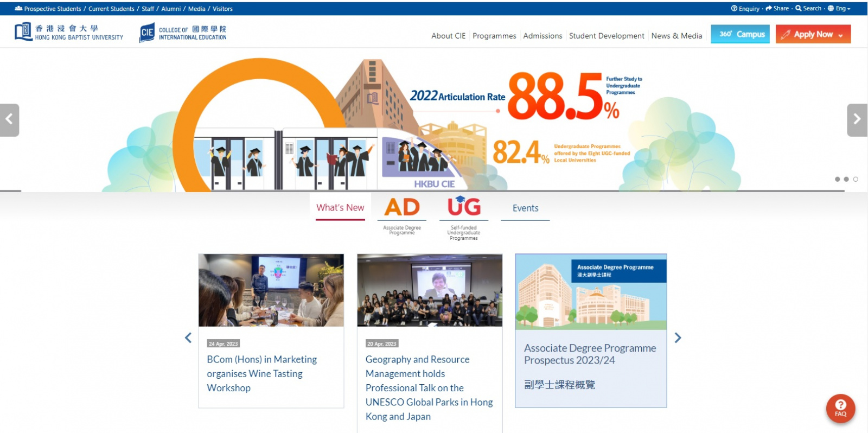The height and width of the screenshot is (433, 868).
Task: Switch to the AD Associate Degree tab
Action: pos(402,215)
